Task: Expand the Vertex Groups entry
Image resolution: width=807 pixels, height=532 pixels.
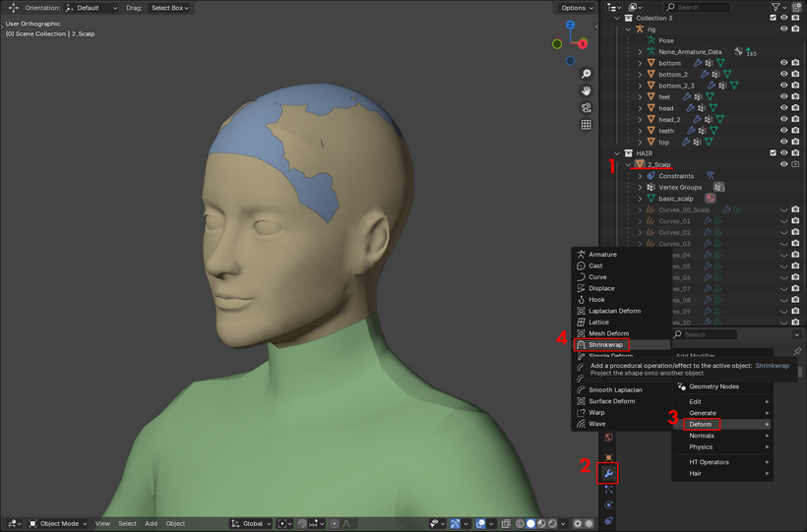Action: [640, 187]
